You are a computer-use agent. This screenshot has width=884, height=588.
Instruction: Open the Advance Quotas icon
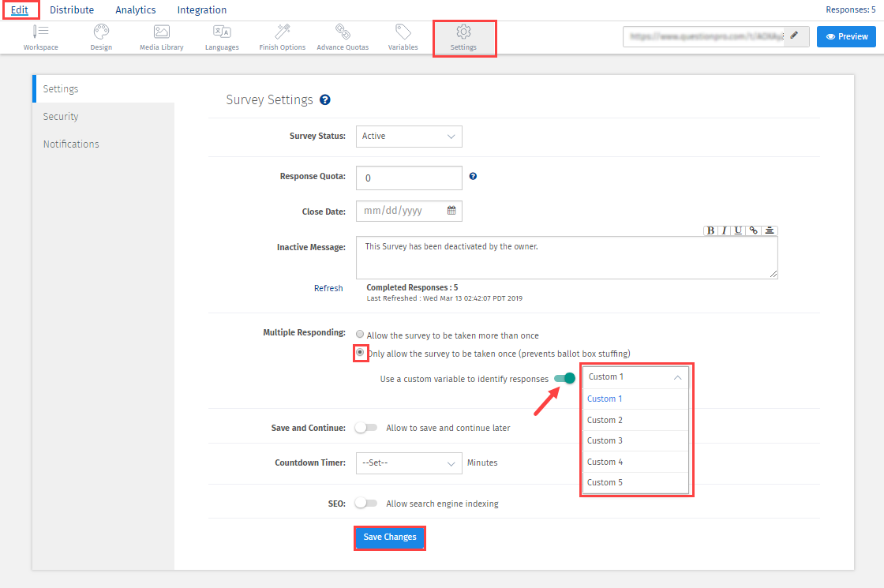pos(343,32)
